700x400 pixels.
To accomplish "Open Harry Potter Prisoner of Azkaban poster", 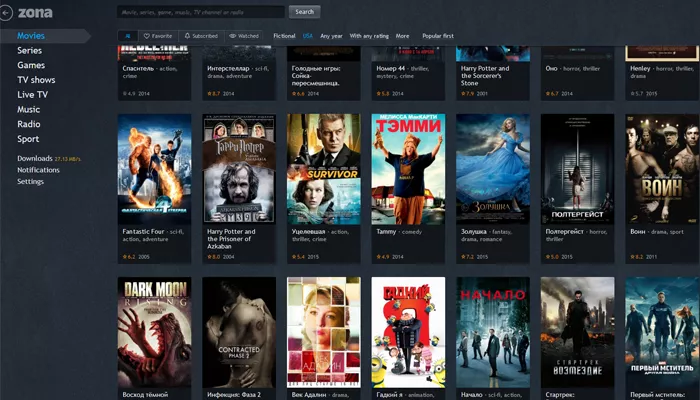I will (239, 169).
